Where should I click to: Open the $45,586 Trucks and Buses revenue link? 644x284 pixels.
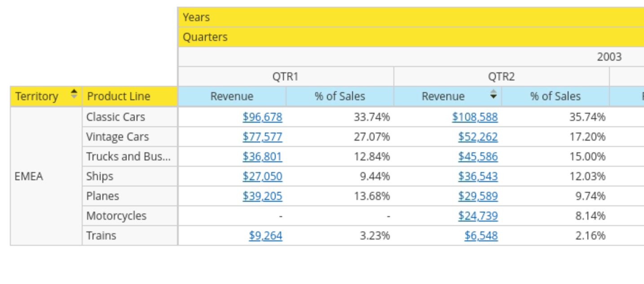(x=478, y=157)
